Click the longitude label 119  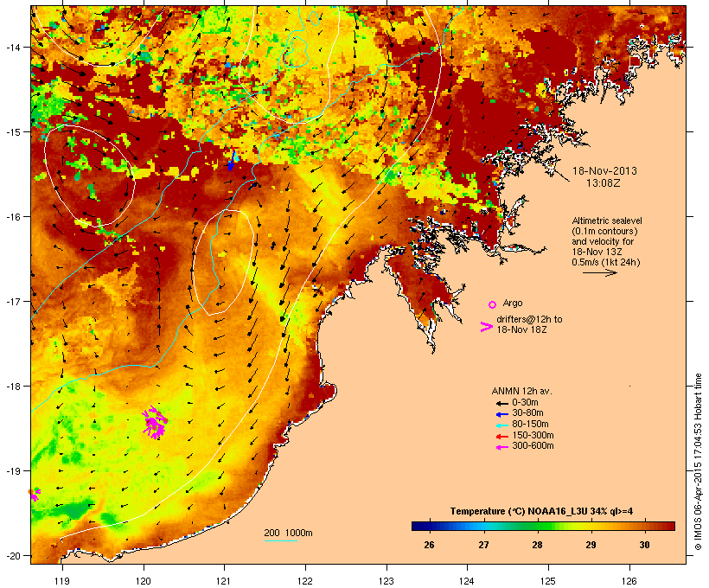(62, 581)
